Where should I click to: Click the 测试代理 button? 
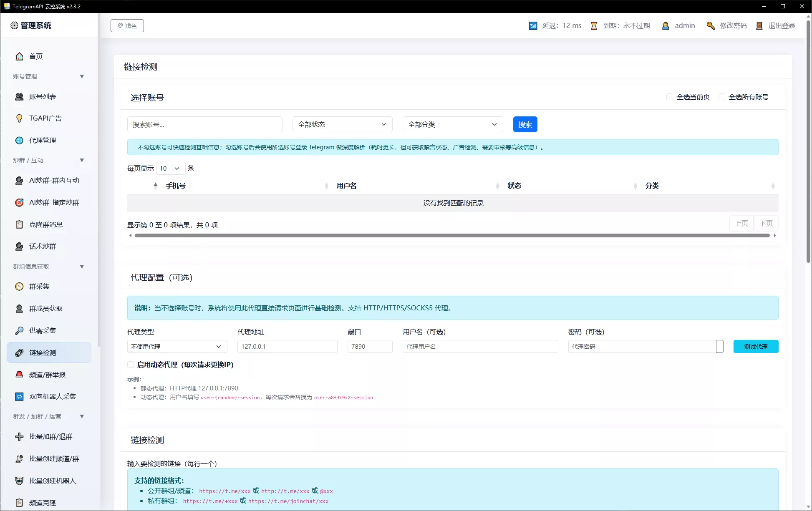pyautogui.click(x=756, y=347)
